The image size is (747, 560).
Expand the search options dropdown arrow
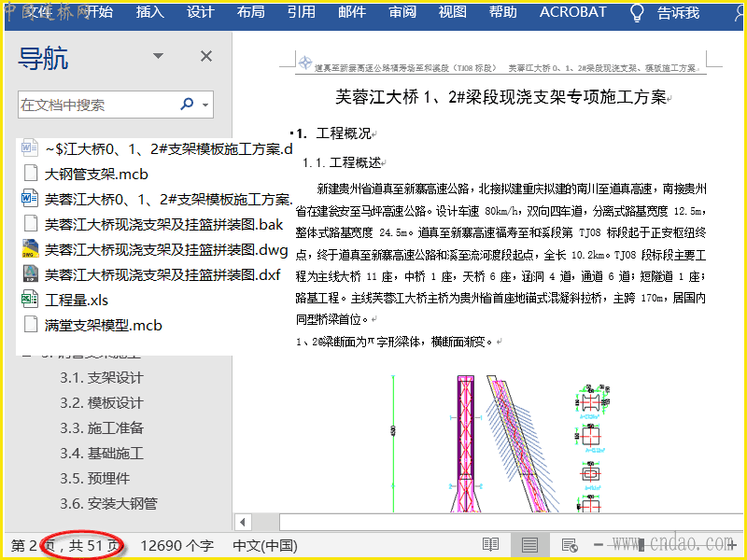click(x=205, y=105)
